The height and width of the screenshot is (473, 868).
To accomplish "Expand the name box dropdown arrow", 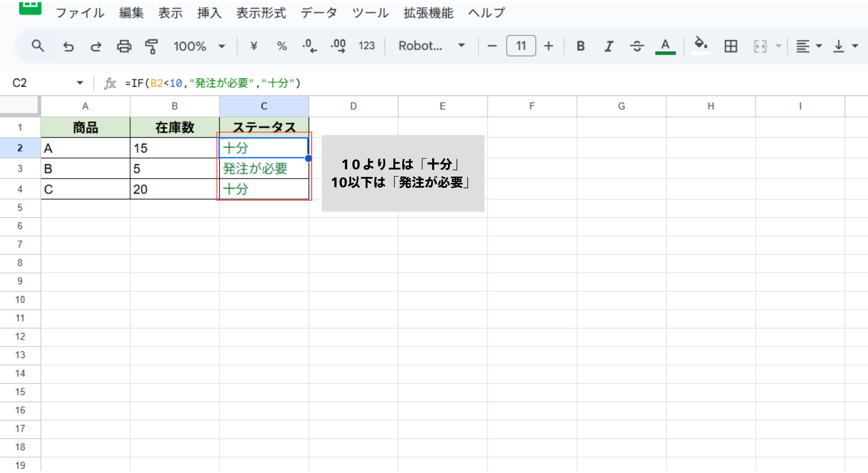I will click(x=80, y=83).
